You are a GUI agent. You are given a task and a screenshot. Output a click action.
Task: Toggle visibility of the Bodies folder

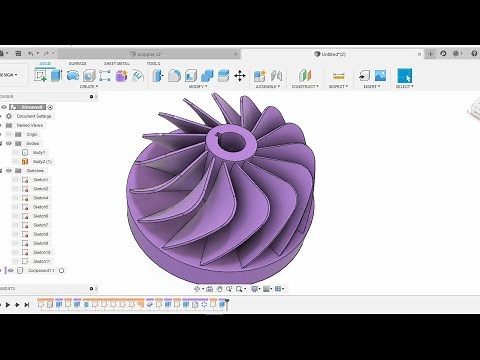(x=9, y=143)
